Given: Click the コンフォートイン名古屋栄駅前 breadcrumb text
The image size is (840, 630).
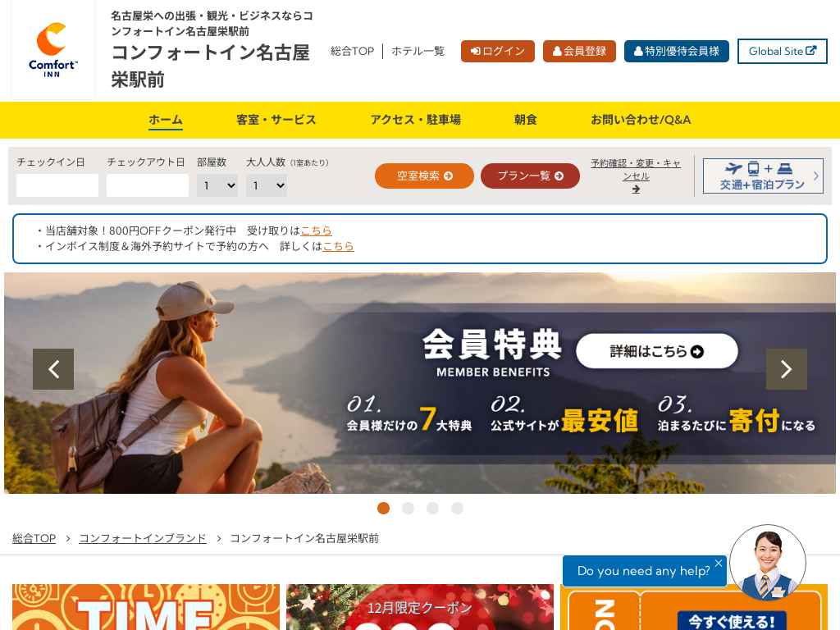Looking at the screenshot, I should (x=304, y=538).
